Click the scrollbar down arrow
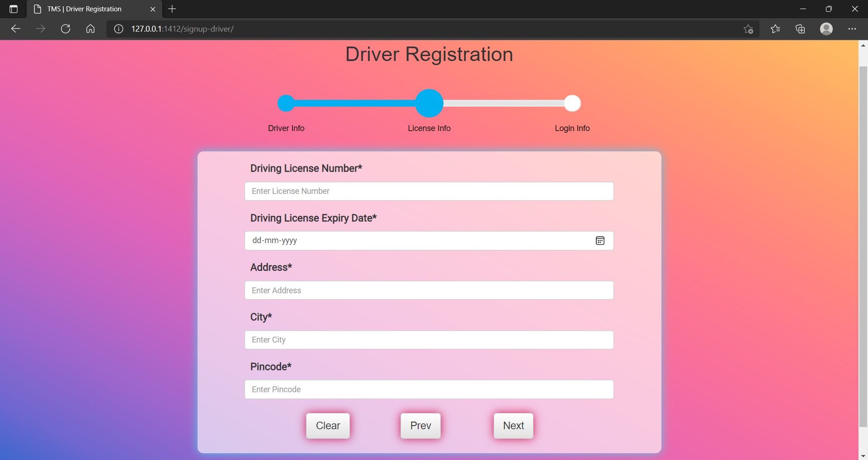 863,455
